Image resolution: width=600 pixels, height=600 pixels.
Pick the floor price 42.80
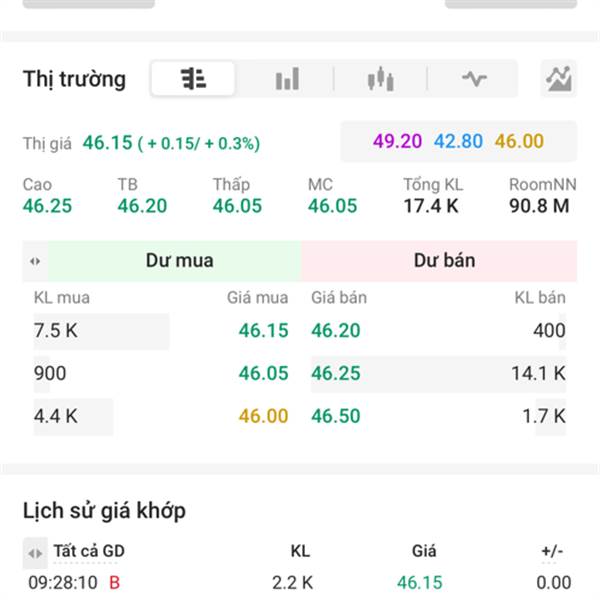point(458,141)
